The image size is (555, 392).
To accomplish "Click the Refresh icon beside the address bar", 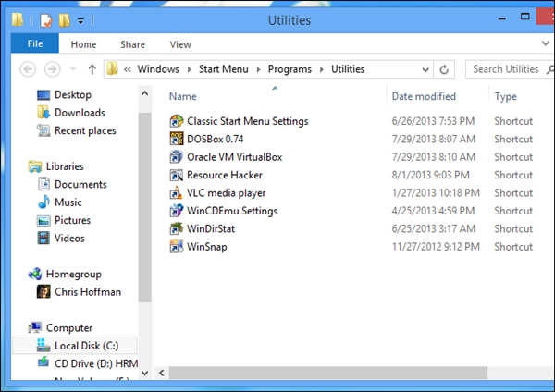I will pyautogui.click(x=444, y=69).
